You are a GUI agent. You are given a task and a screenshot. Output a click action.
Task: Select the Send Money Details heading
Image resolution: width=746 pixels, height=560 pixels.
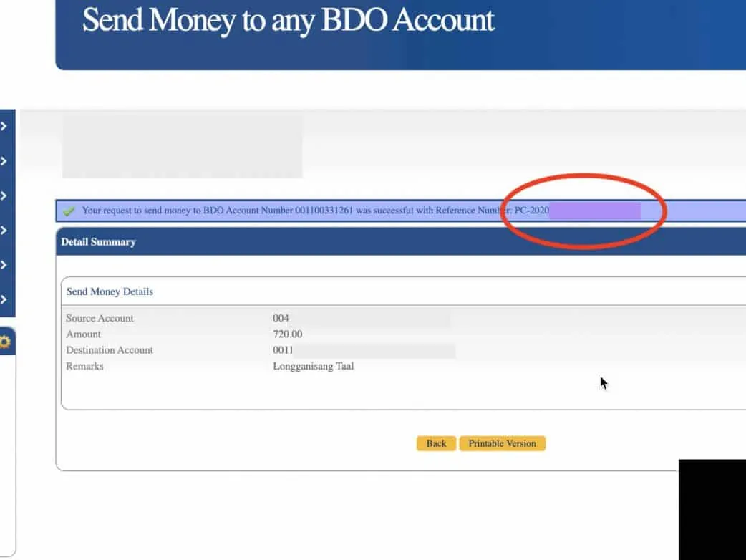click(110, 291)
